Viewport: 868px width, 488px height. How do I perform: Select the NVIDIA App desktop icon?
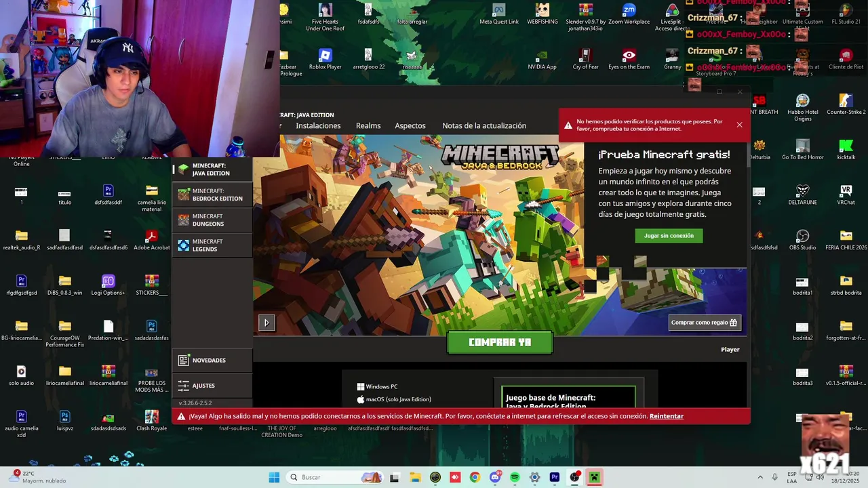(542, 60)
